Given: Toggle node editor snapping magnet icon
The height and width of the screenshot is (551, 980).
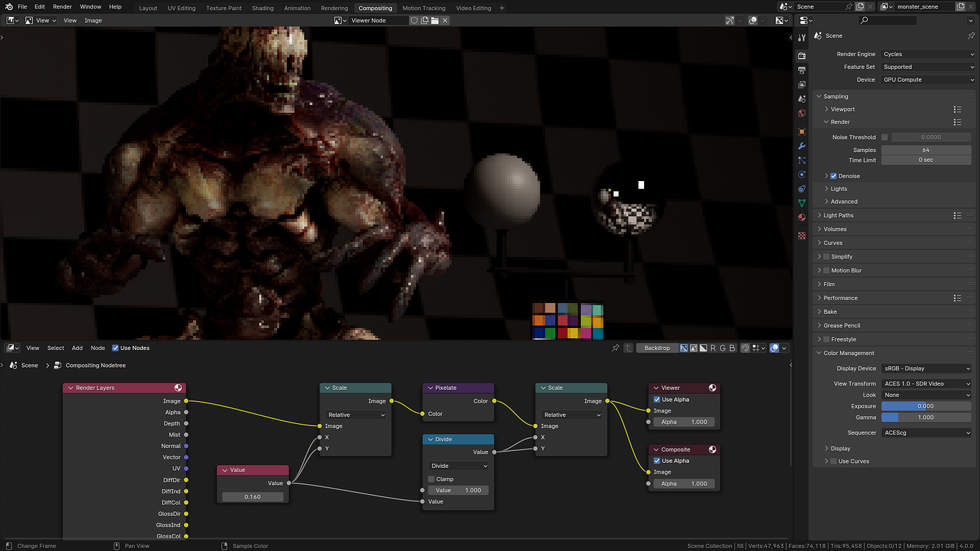Looking at the screenshot, I should (745, 348).
